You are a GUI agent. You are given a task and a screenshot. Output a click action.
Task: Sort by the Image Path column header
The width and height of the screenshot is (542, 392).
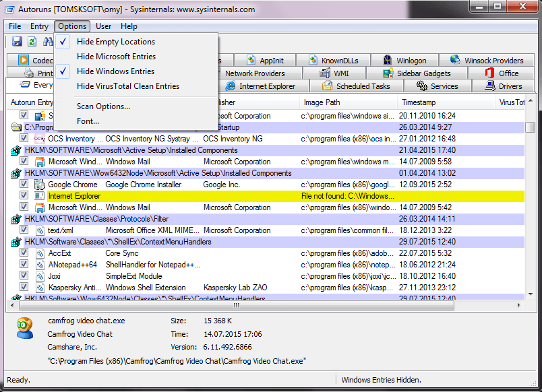coord(349,102)
